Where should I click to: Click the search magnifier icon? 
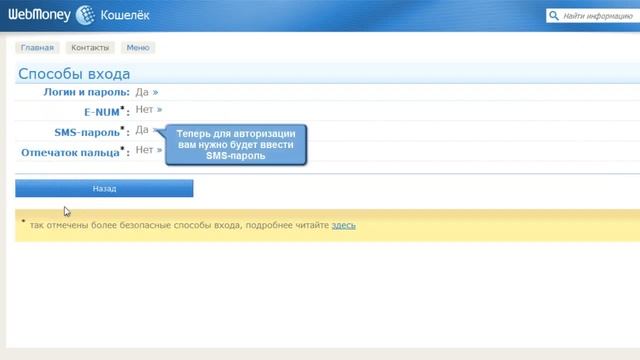pos(553,16)
